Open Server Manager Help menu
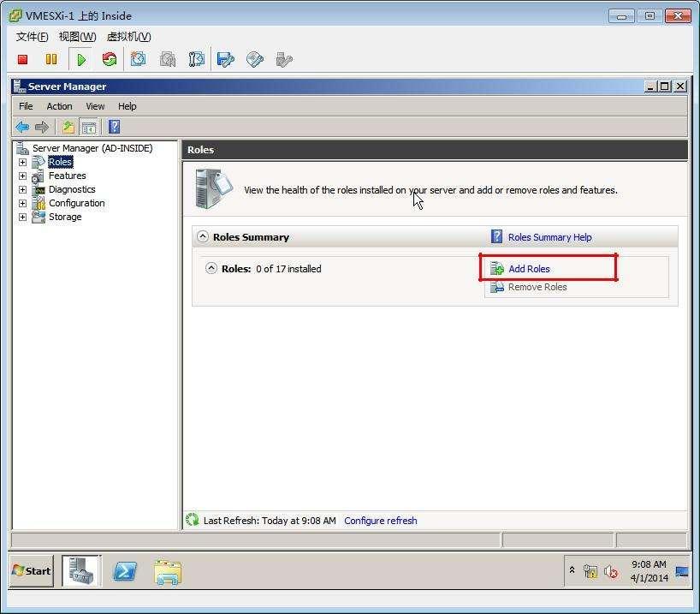Viewport: 700px width, 614px height. pos(128,106)
